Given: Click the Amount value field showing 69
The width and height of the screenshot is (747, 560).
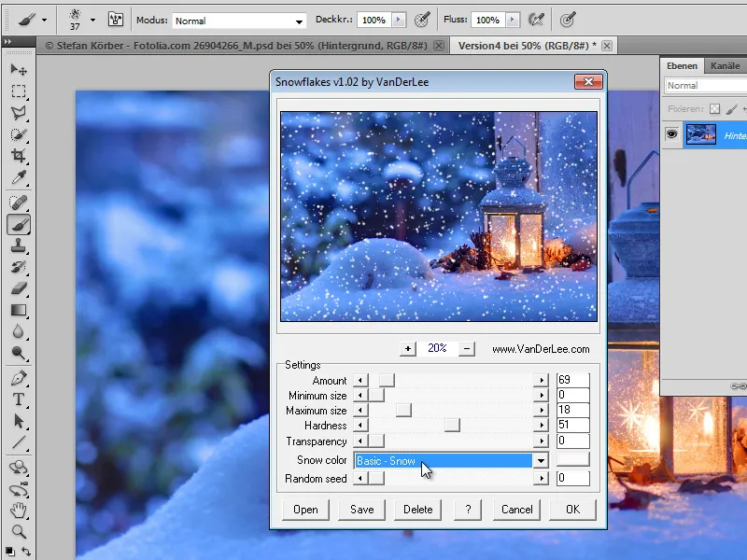Looking at the screenshot, I should (573, 380).
